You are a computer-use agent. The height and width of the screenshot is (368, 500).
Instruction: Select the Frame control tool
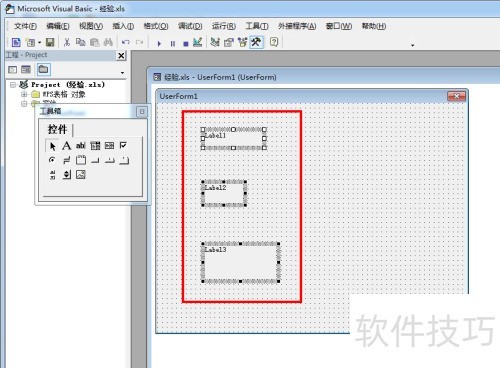tap(81, 160)
